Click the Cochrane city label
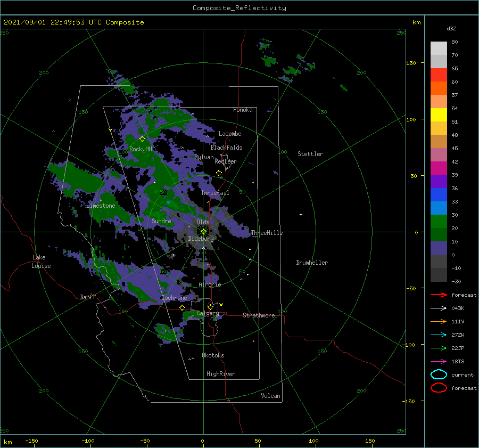 pyautogui.click(x=174, y=298)
